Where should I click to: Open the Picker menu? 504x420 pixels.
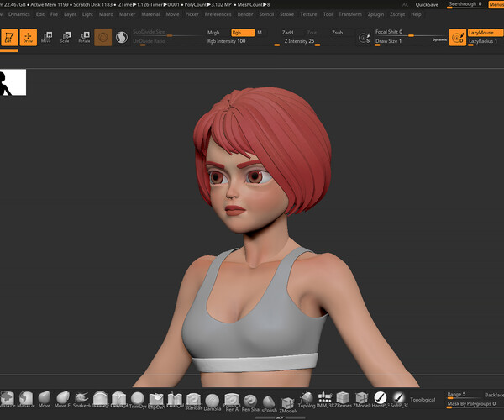pyautogui.click(x=192, y=14)
